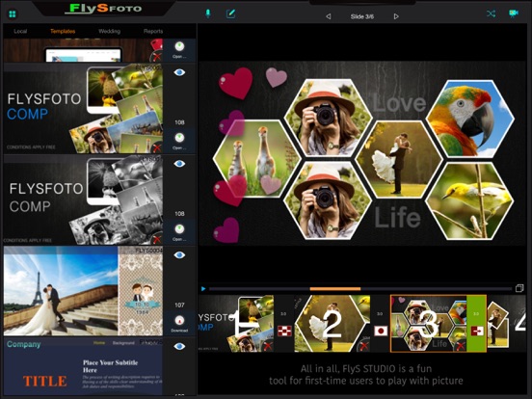
Task: Change the arrow transition after slide 3
Action: pos(477,331)
